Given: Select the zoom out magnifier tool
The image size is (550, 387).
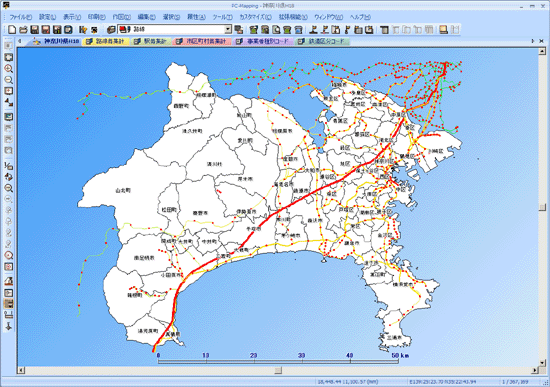Looking at the screenshot, I should tap(8, 80).
